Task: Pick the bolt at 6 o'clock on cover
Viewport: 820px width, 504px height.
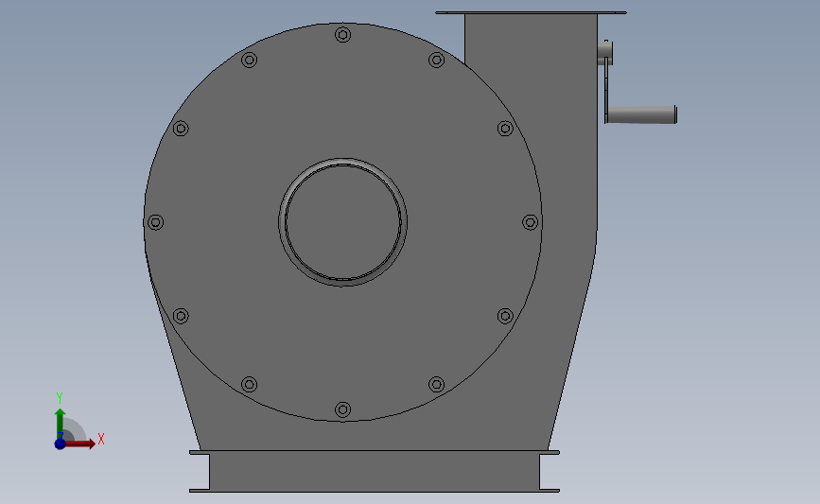Action: coord(343,409)
